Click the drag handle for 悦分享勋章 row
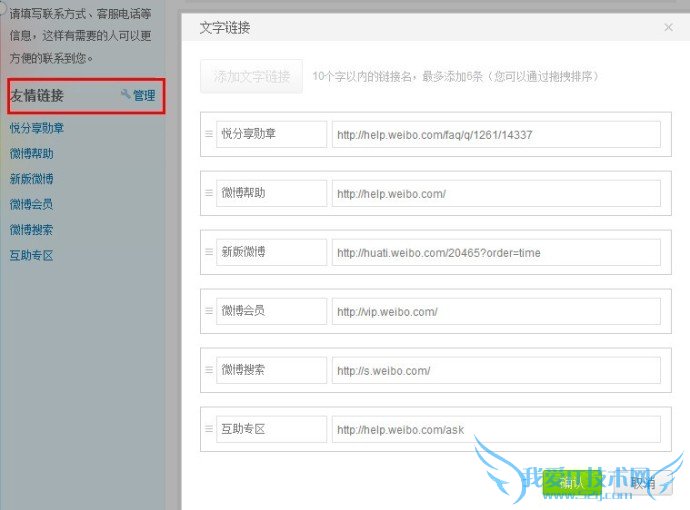The width and height of the screenshot is (690, 510). coord(209,134)
